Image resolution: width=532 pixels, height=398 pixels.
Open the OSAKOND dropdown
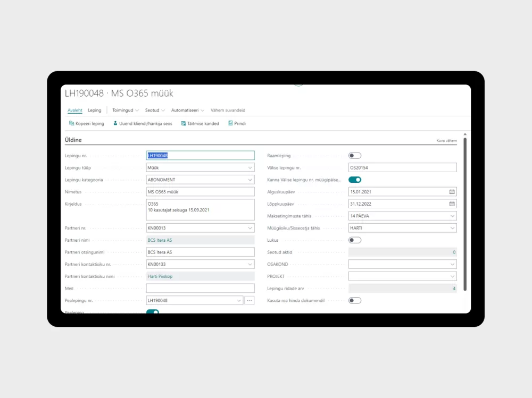452,265
